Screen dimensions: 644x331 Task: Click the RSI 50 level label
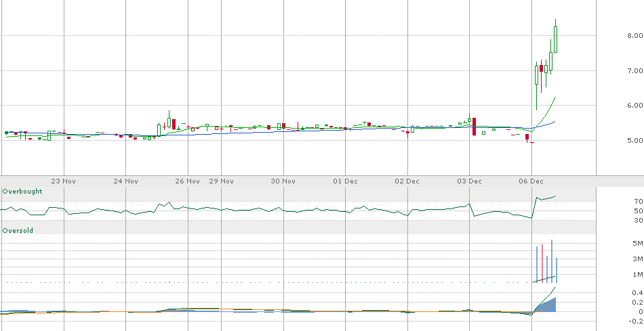pos(639,211)
